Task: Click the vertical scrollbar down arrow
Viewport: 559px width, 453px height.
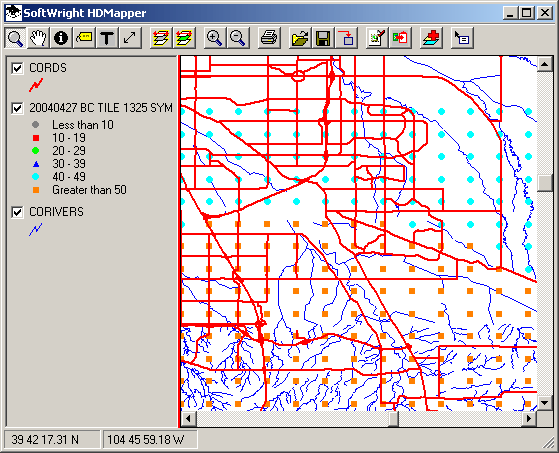Action: click(x=544, y=403)
